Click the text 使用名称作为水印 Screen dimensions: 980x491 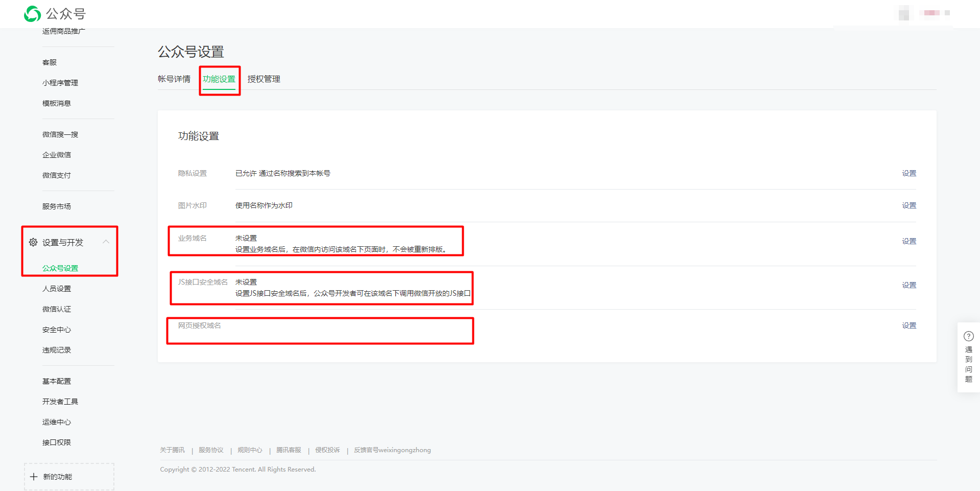(x=264, y=205)
